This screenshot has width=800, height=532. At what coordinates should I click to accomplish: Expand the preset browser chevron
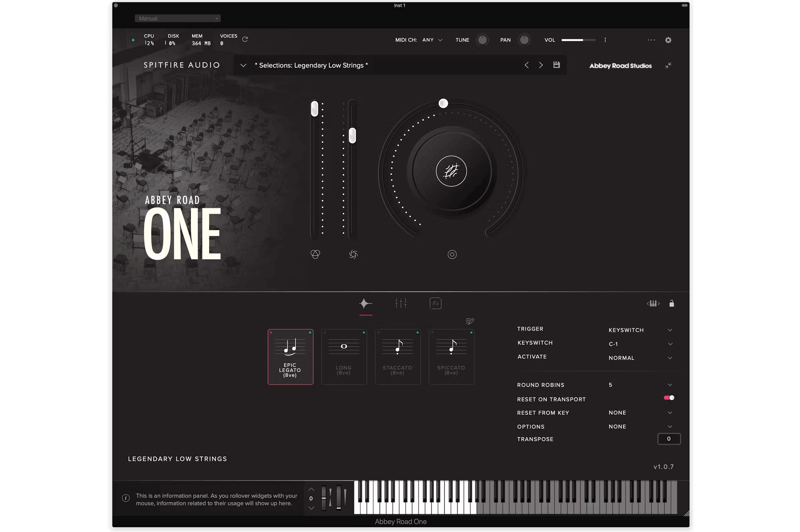243,65
